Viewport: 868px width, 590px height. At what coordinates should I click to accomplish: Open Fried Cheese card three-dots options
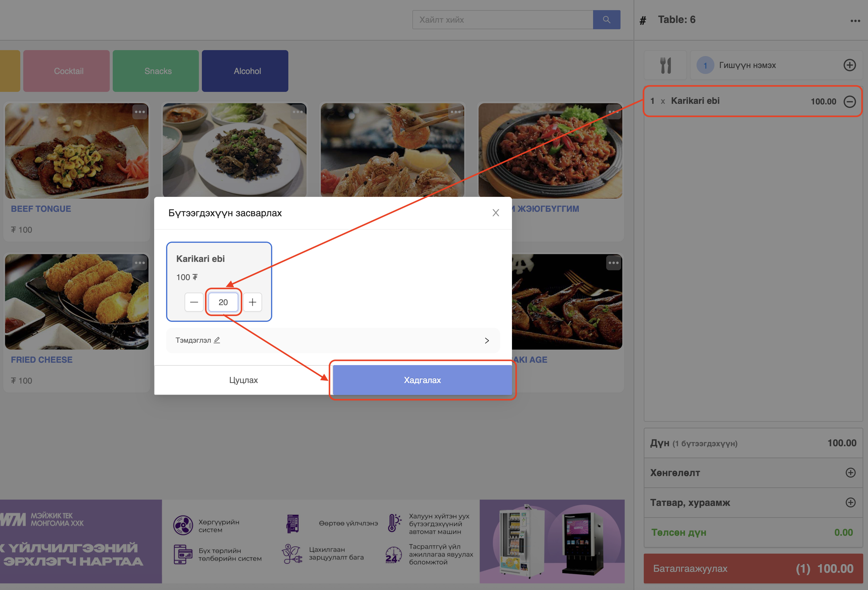[140, 263]
